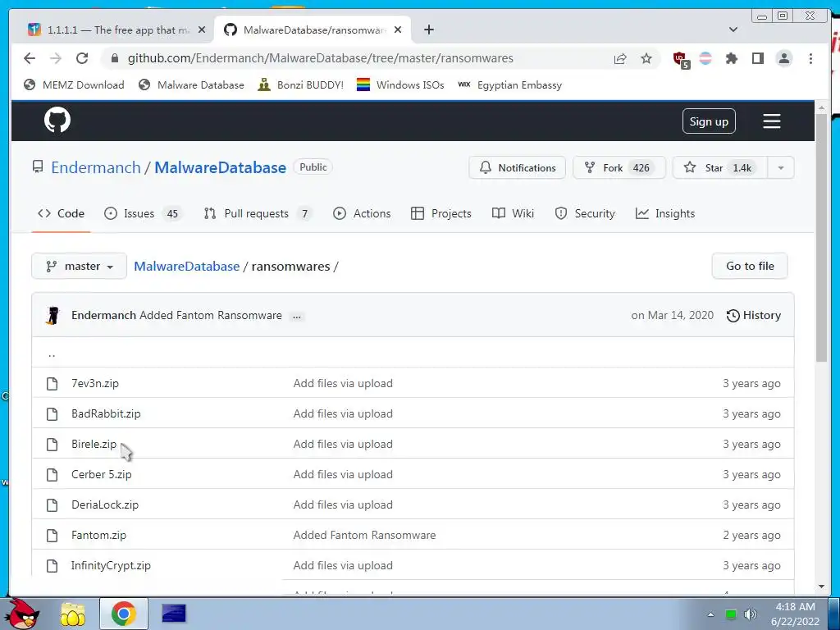Click the browser back arrow
Viewport: 840px width, 630px height.
pyautogui.click(x=30, y=58)
